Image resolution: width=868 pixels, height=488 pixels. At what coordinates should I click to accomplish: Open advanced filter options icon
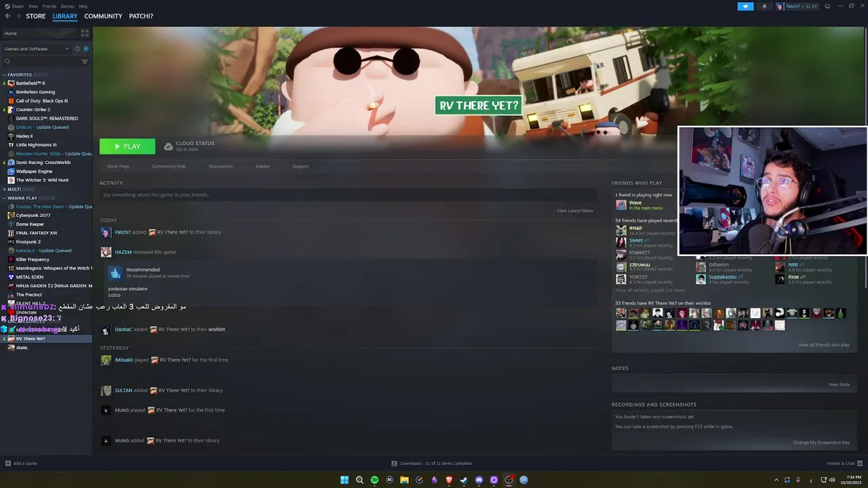pyautogui.click(x=85, y=62)
